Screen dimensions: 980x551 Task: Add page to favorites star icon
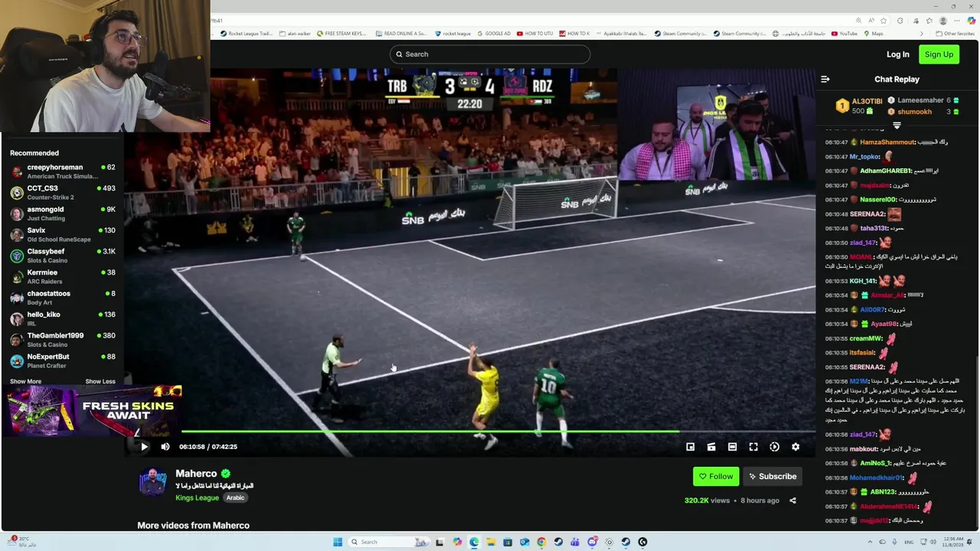coord(884,21)
